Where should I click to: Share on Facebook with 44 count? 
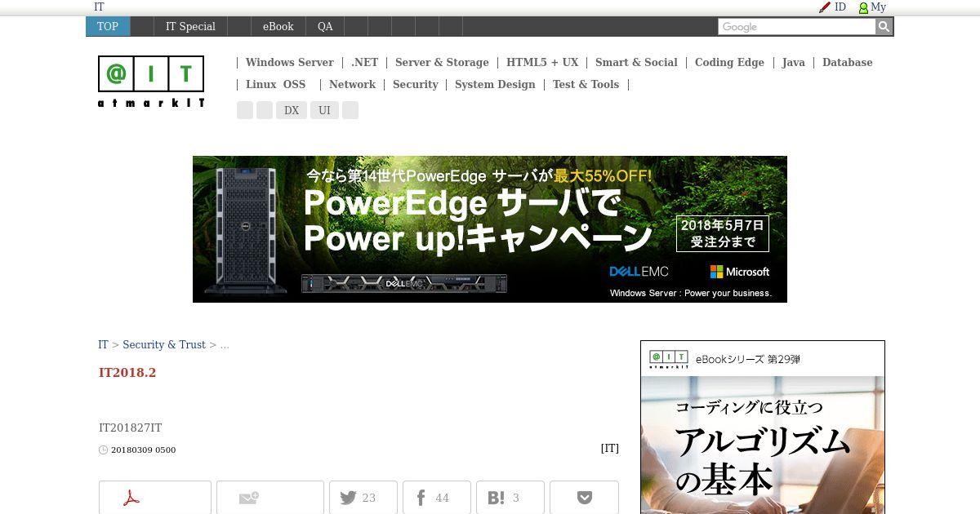[437, 498]
